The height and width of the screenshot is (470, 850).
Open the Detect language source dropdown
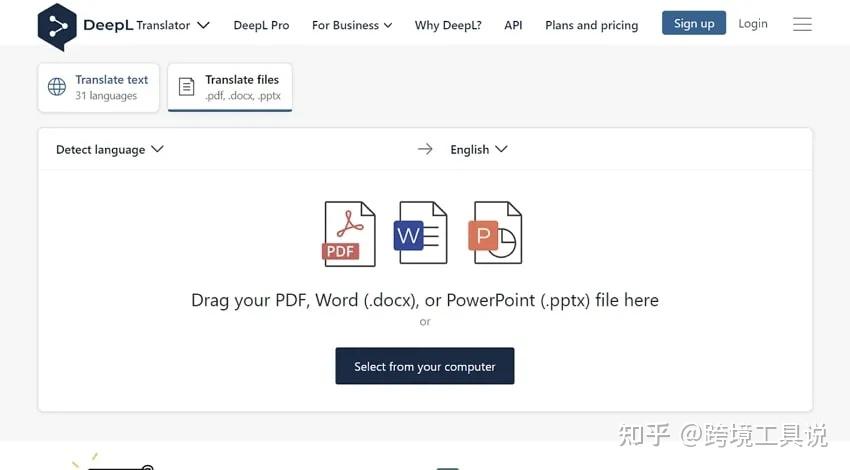point(110,150)
